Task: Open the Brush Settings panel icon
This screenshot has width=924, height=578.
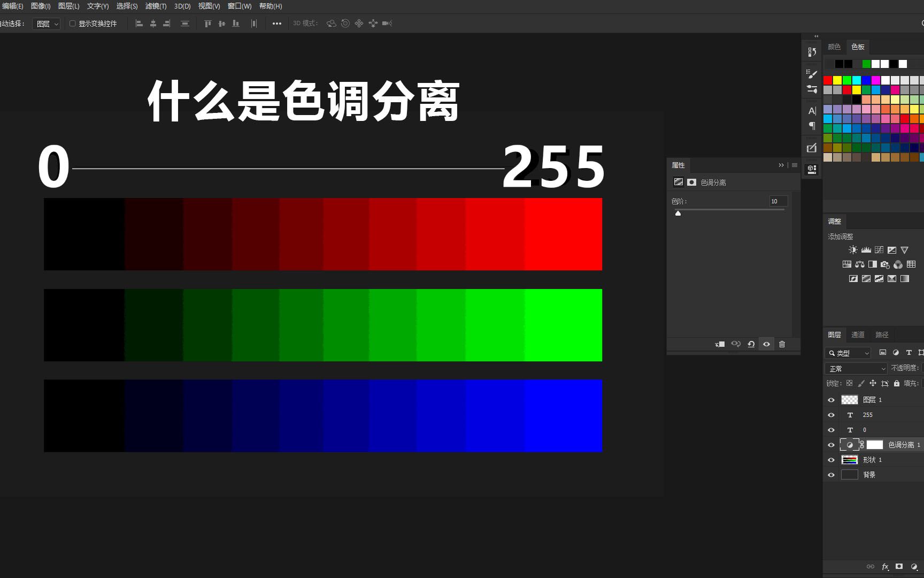Action: click(812, 74)
